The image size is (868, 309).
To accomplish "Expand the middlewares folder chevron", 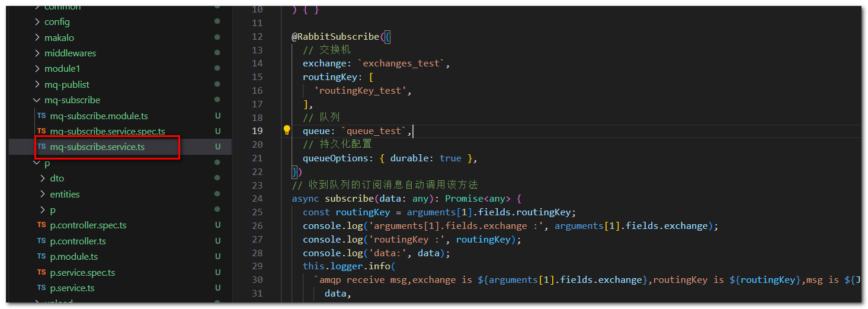I will 37,53.
